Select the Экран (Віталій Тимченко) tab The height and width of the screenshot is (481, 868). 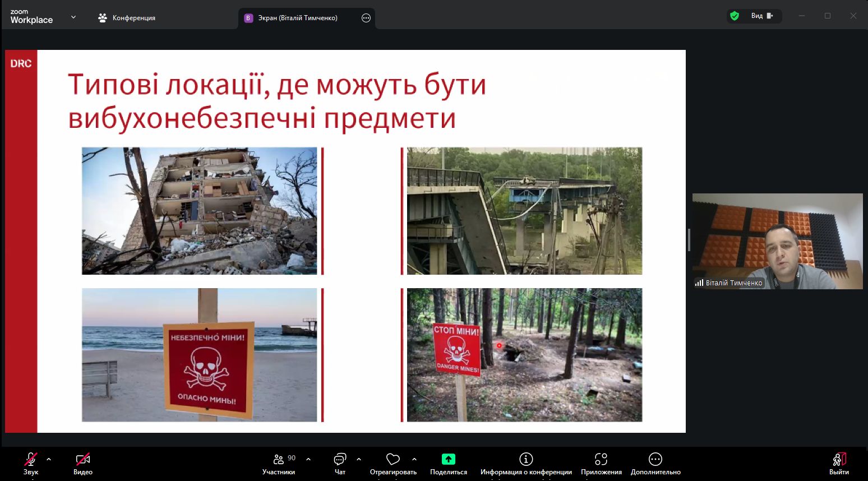coord(297,18)
